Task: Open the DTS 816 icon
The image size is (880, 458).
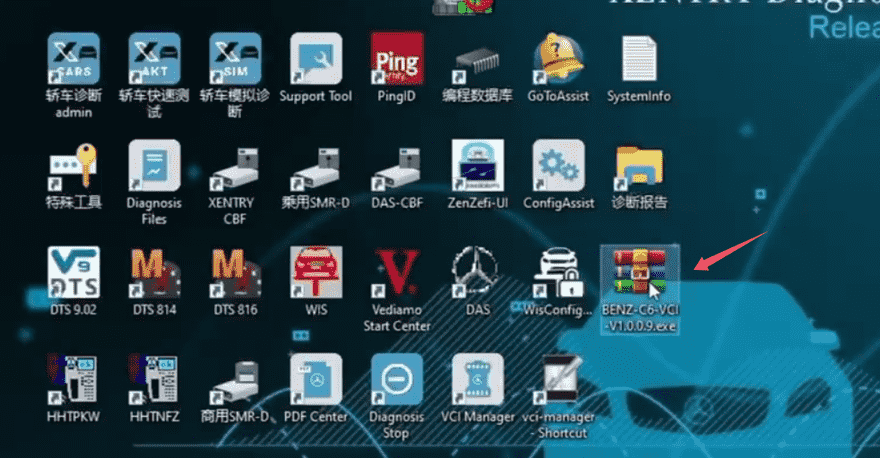Action: (x=235, y=272)
